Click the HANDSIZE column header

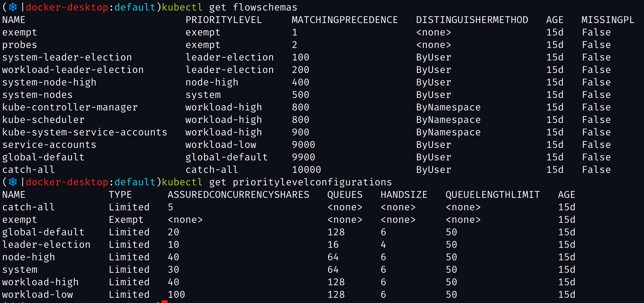[x=404, y=195]
